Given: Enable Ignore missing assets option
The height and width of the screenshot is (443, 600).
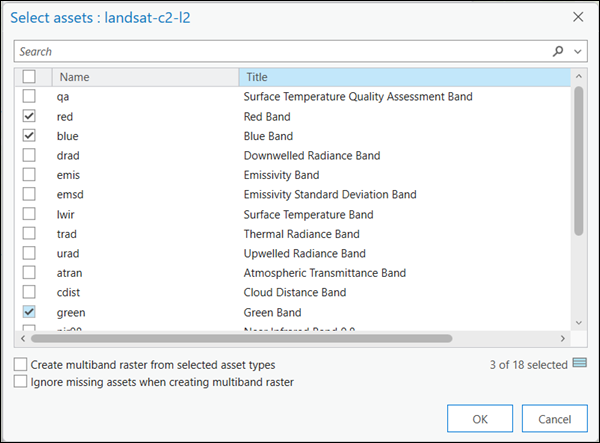Looking at the screenshot, I should (21, 381).
